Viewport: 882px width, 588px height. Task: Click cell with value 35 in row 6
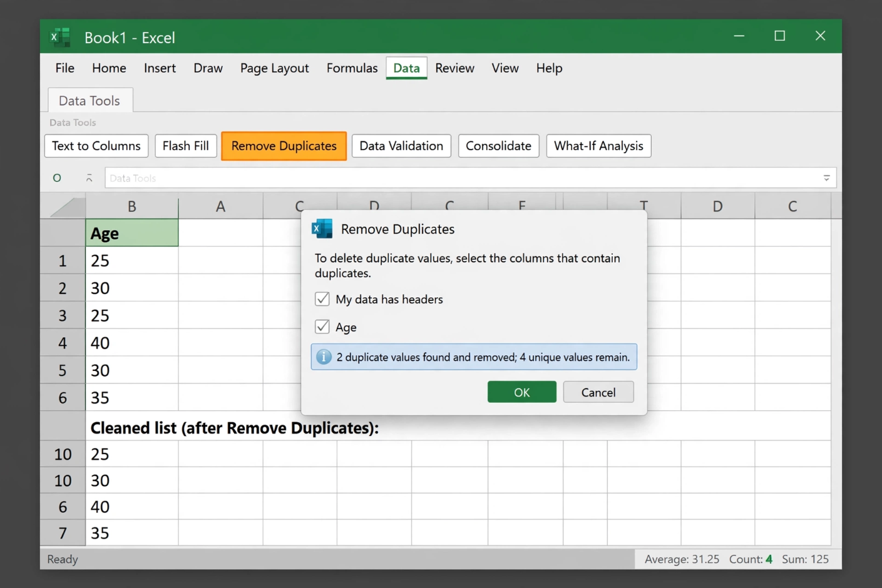coord(132,398)
